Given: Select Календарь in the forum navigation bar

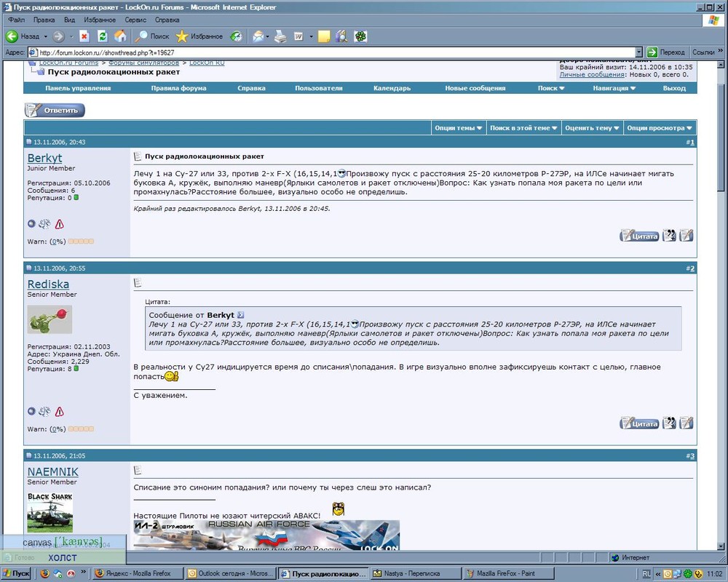Looking at the screenshot, I should (x=392, y=87).
